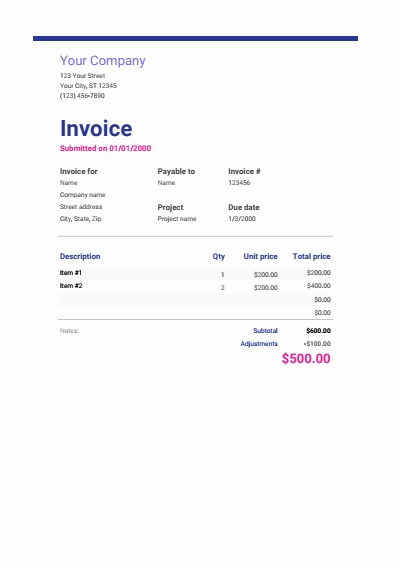400x566 pixels.
Task: Click the "Invoice for" label
Action: (78, 171)
